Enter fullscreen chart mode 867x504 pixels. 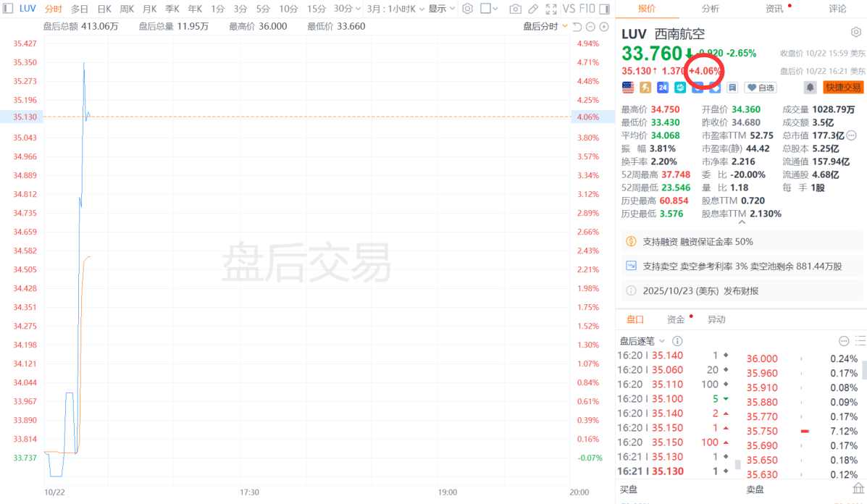coord(550,9)
